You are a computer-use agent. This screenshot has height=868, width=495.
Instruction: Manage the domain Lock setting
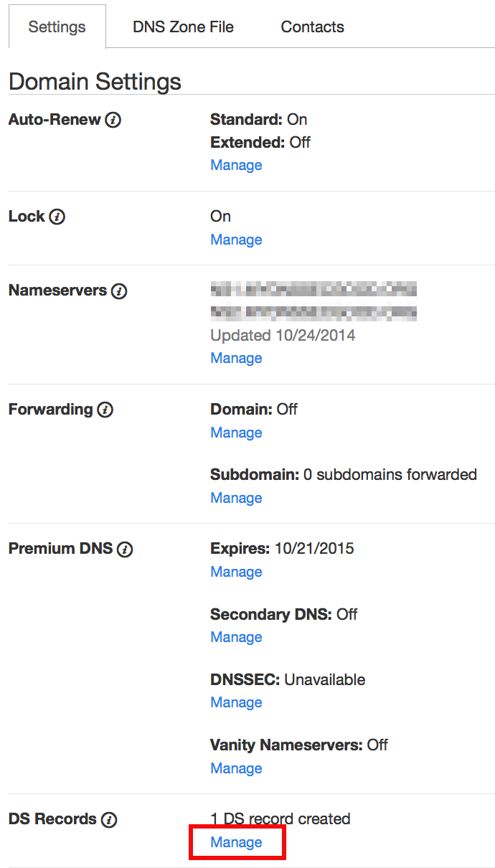(236, 240)
